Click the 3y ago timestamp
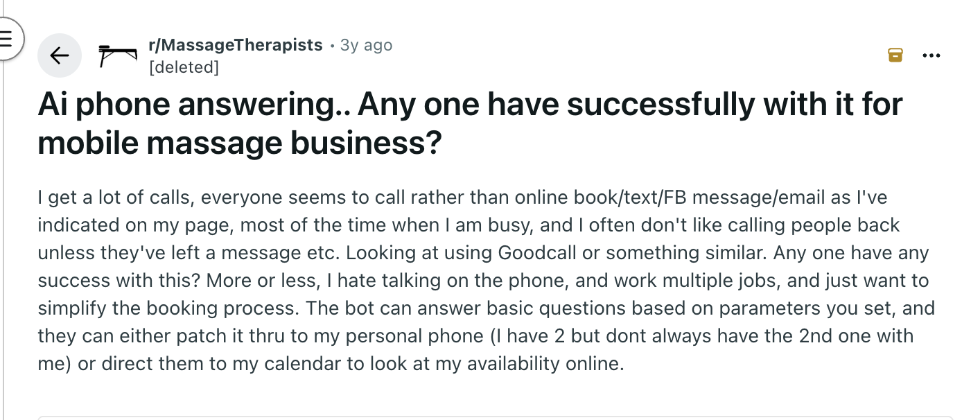Image resolution: width=980 pixels, height=420 pixels. tap(366, 45)
